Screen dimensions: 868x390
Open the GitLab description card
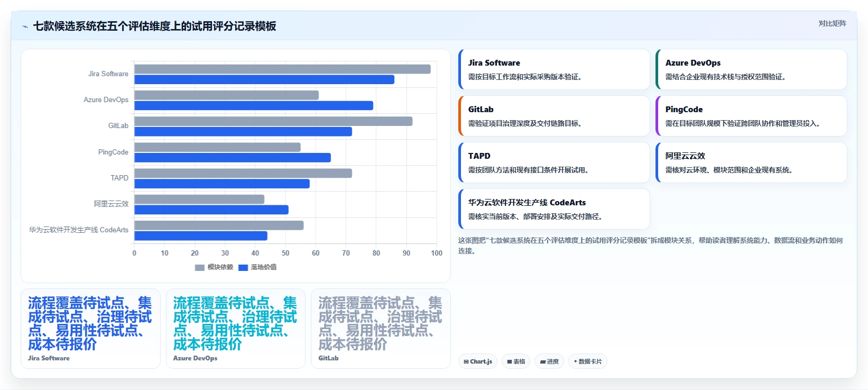point(554,116)
